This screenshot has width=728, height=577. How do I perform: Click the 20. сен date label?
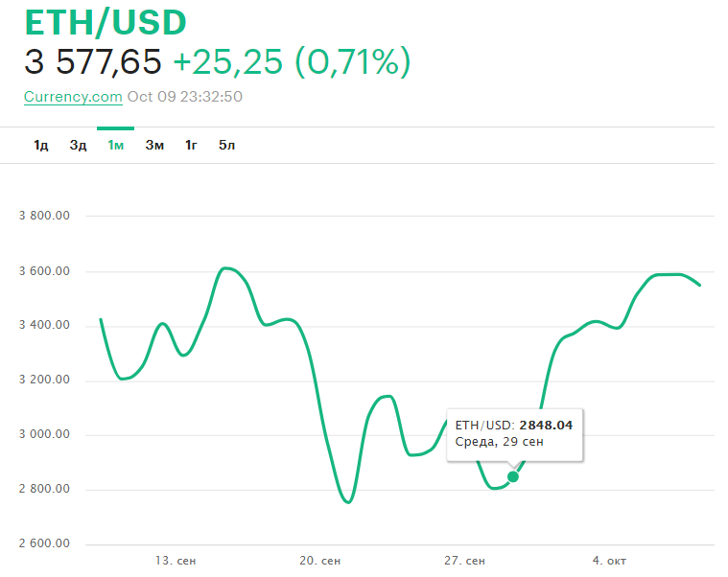319,560
